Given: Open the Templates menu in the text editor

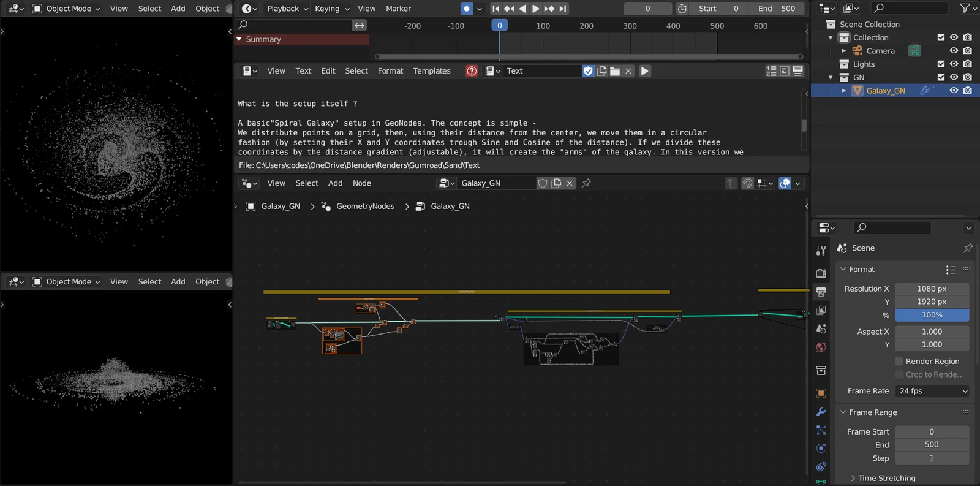Looking at the screenshot, I should pos(432,71).
